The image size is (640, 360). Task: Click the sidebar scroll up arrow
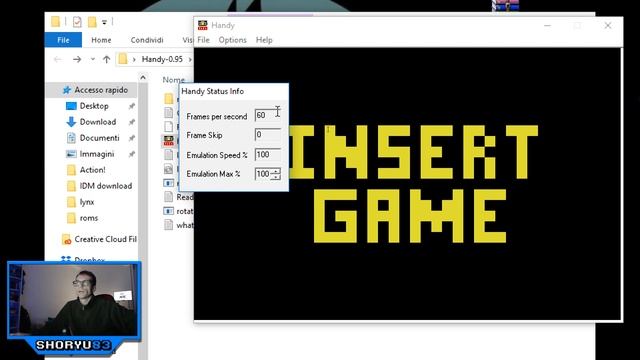click(143, 77)
